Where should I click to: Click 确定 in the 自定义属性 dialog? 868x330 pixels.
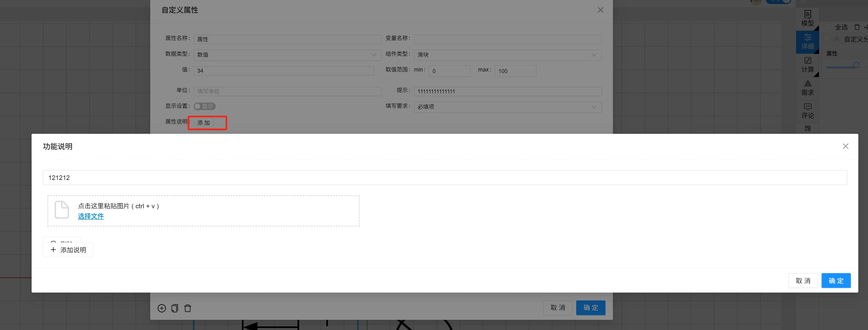click(x=590, y=308)
